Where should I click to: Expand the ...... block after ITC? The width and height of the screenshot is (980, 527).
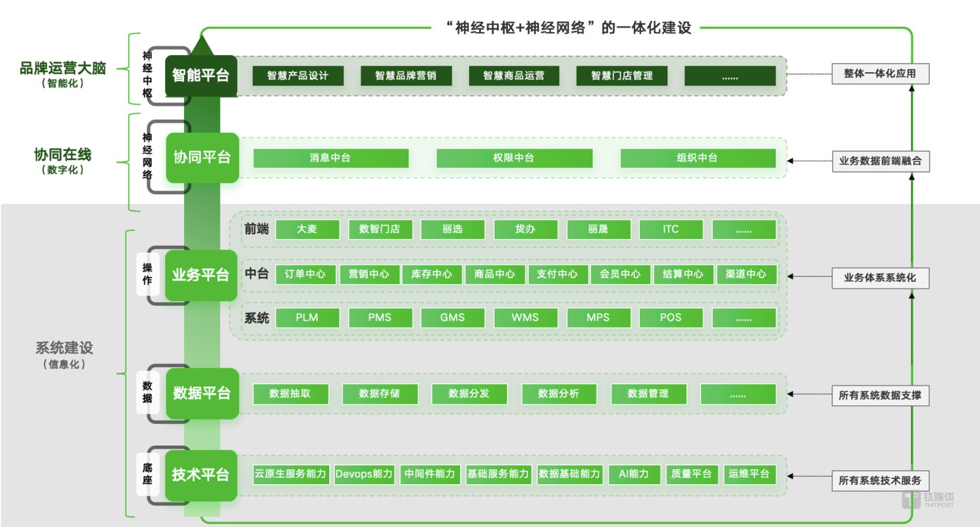(744, 229)
